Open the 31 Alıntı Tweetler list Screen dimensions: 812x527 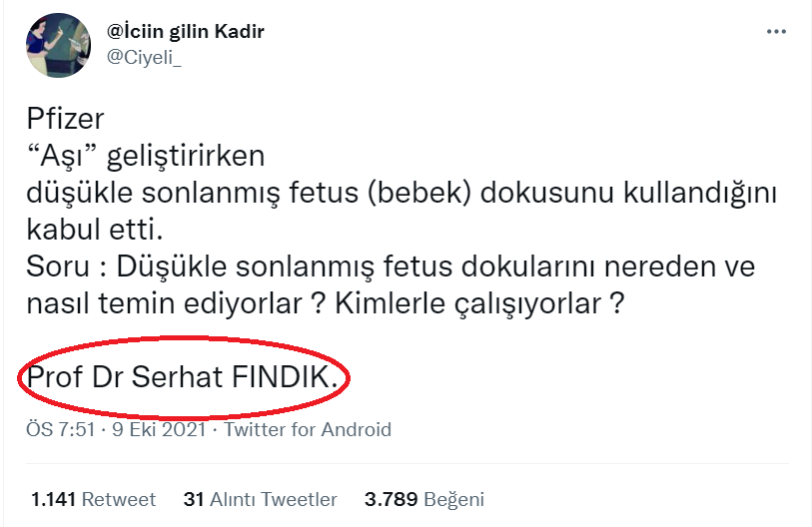point(260,499)
